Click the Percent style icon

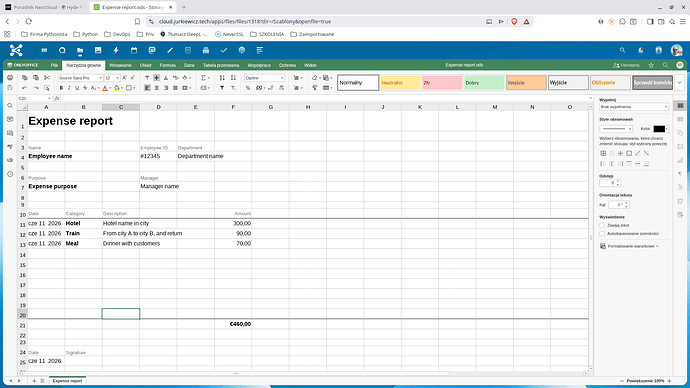(248, 88)
